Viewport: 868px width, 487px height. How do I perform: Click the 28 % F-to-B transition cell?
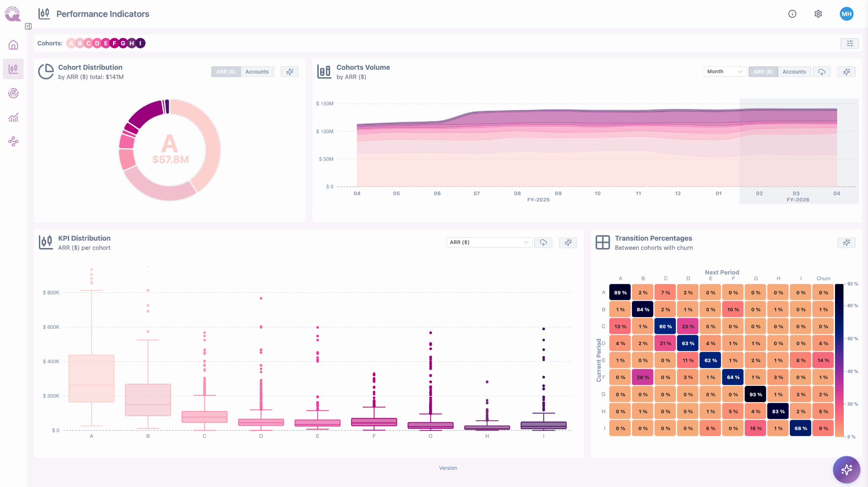(642, 377)
